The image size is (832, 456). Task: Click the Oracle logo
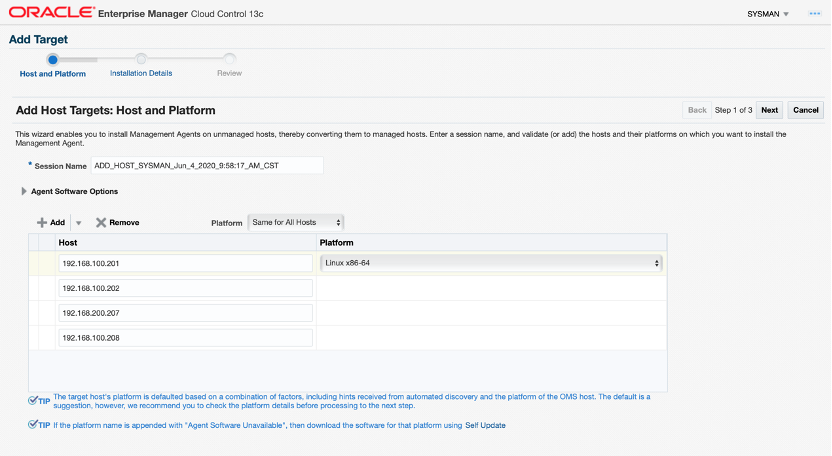click(x=51, y=13)
